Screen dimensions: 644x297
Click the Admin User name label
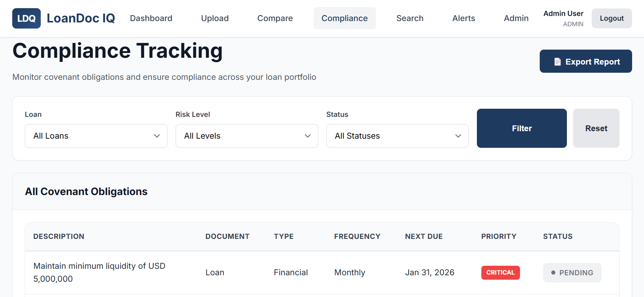click(563, 14)
